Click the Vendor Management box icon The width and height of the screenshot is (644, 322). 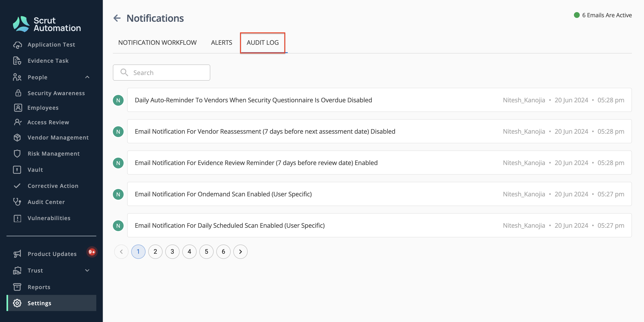tap(17, 137)
